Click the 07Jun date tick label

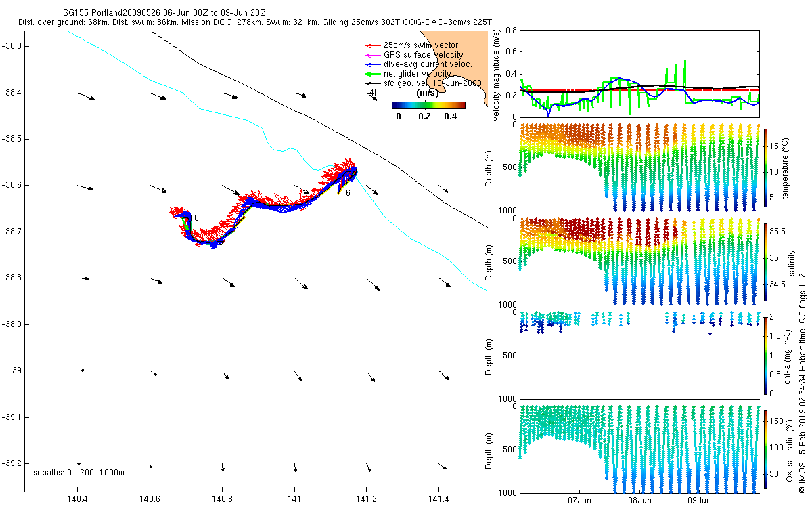pos(580,501)
